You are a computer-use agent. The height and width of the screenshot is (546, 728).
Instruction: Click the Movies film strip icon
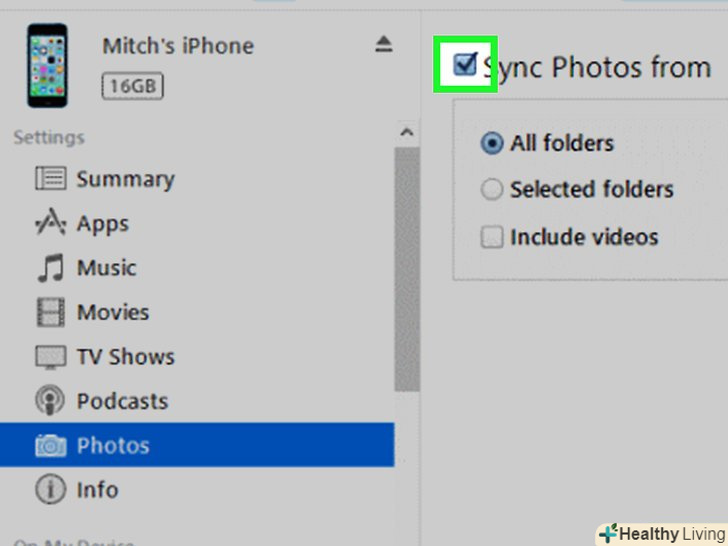[x=51, y=312]
